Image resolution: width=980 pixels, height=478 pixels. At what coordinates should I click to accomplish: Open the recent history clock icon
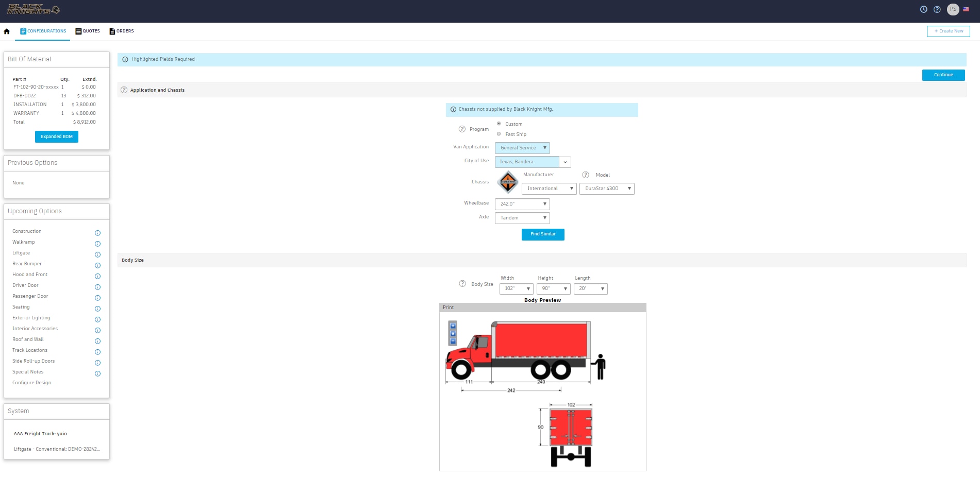923,9
